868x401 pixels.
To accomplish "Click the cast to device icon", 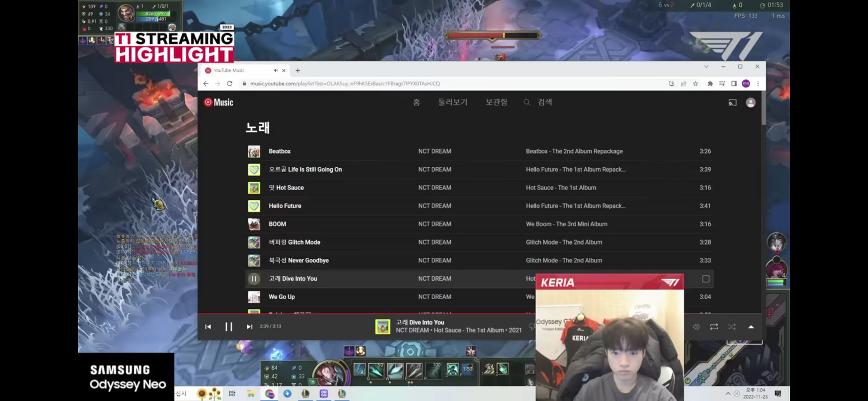I will 732,103.
